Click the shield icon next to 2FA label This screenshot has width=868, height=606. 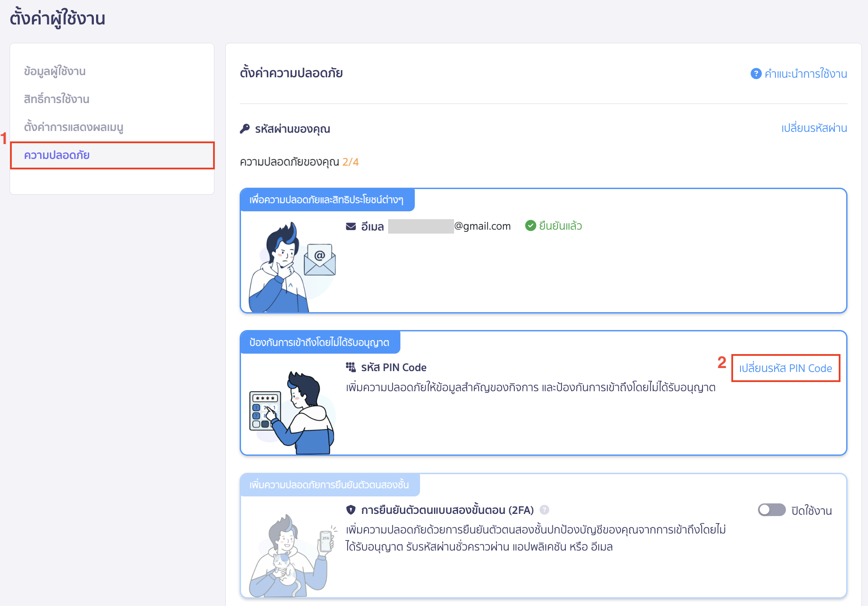[x=351, y=510]
